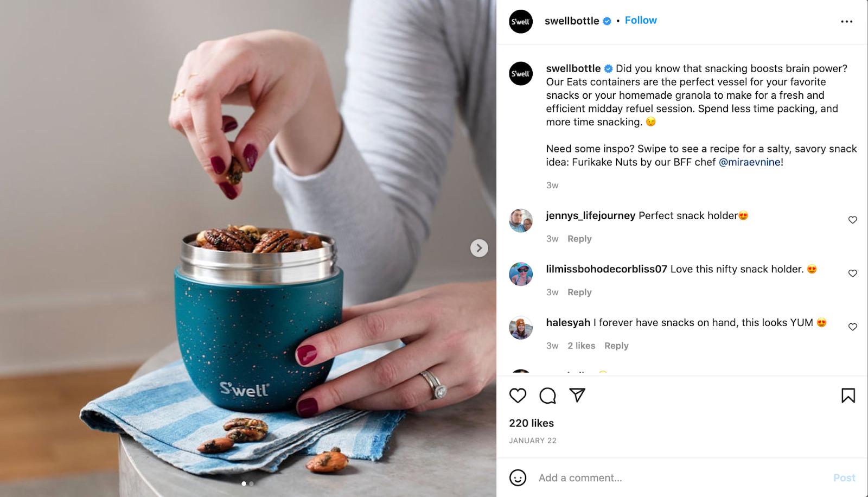This screenshot has width=868, height=497.
Task: Open the @miraevnine mention link
Action: (749, 162)
